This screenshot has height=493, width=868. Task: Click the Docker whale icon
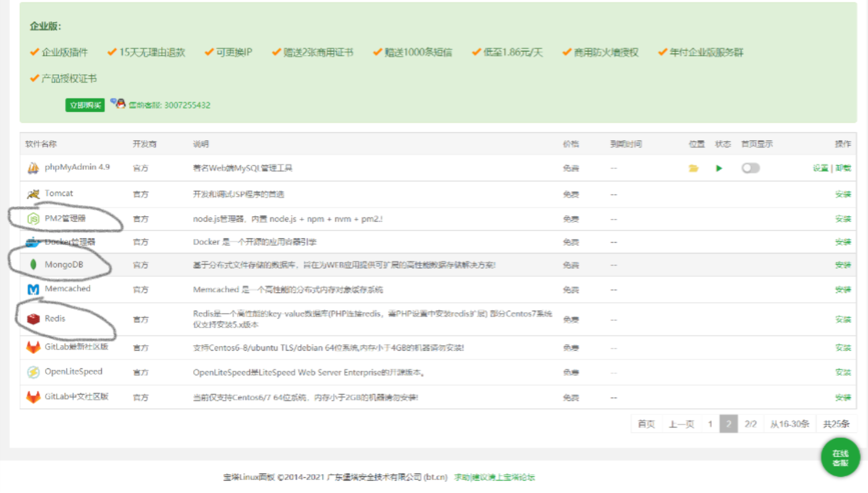tap(33, 242)
